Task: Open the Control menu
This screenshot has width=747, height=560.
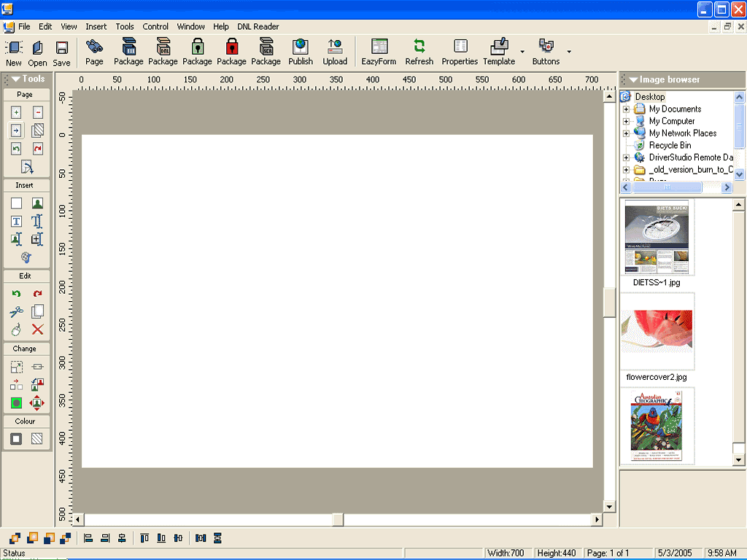Action: click(155, 27)
